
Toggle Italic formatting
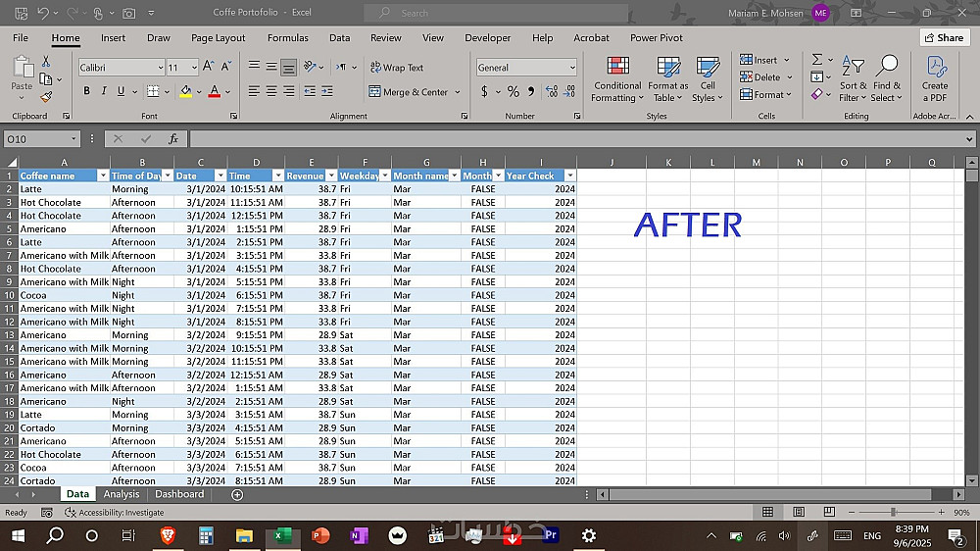point(104,91)
